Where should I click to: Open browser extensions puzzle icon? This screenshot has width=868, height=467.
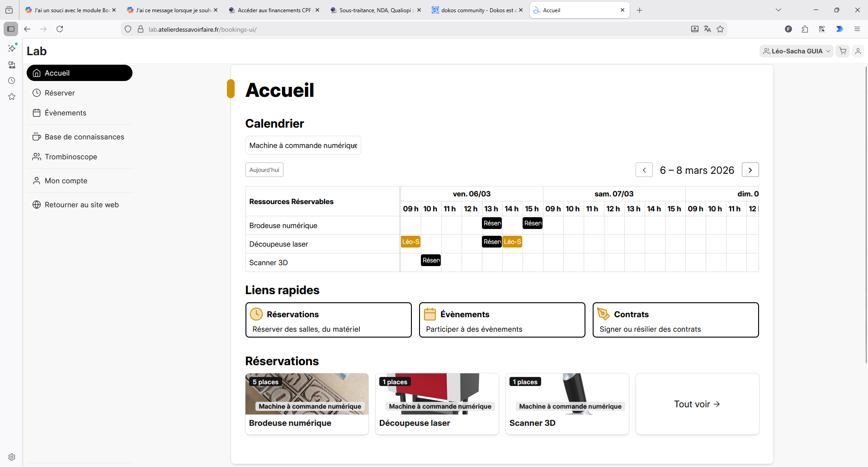pos(805,29)
